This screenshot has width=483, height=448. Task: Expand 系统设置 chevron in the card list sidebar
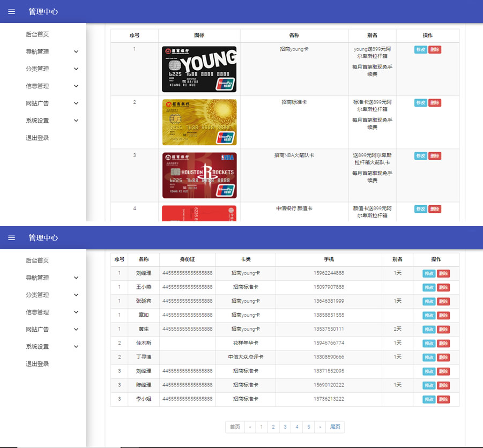pos(76,121)
